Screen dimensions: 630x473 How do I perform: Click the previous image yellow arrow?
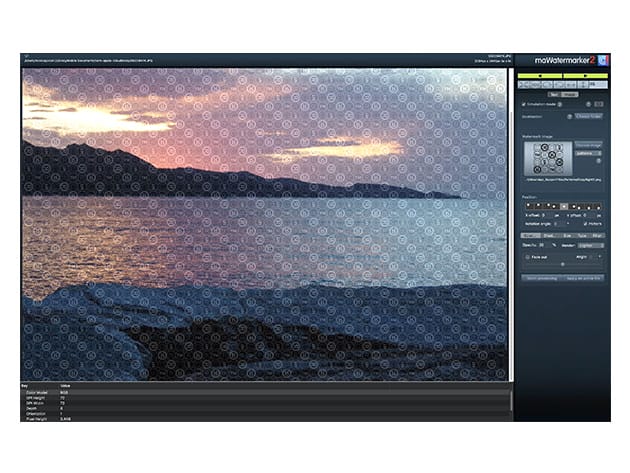point(541,75)
